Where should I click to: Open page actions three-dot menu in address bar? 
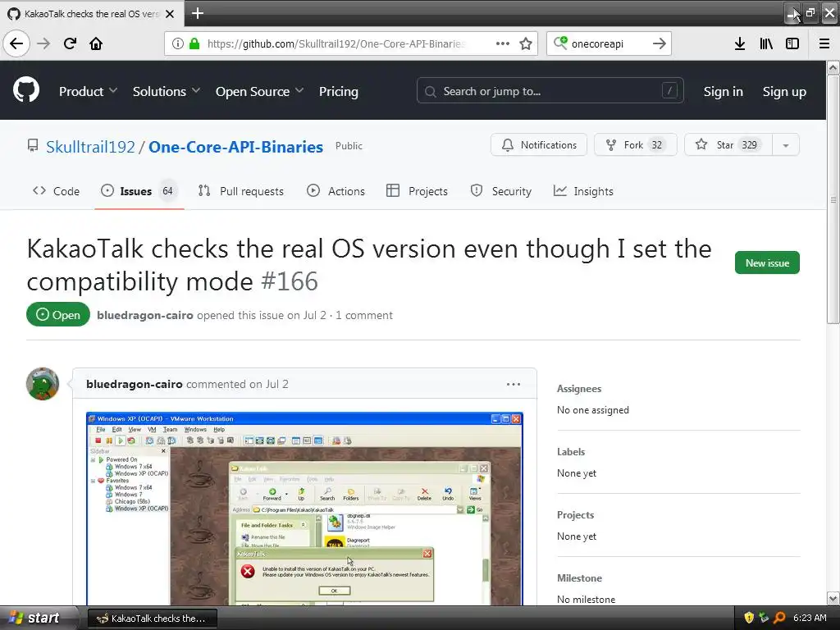(x=503, y=43)
